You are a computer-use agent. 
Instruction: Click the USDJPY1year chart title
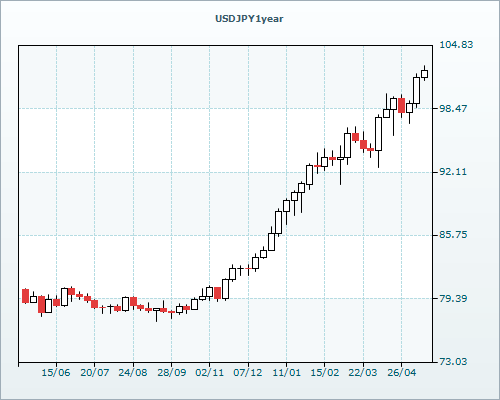(x=249, y=19)
